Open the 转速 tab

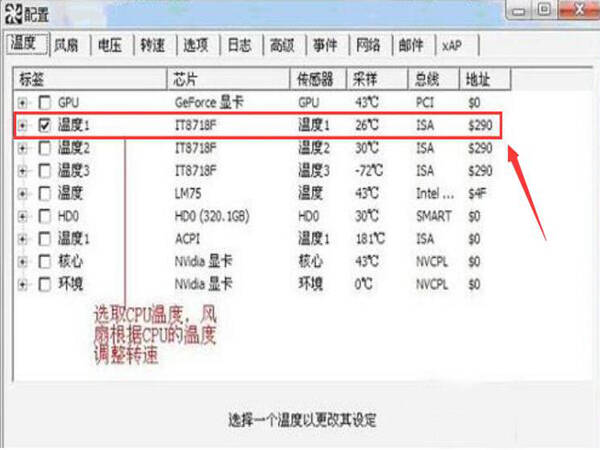[155, 46]
